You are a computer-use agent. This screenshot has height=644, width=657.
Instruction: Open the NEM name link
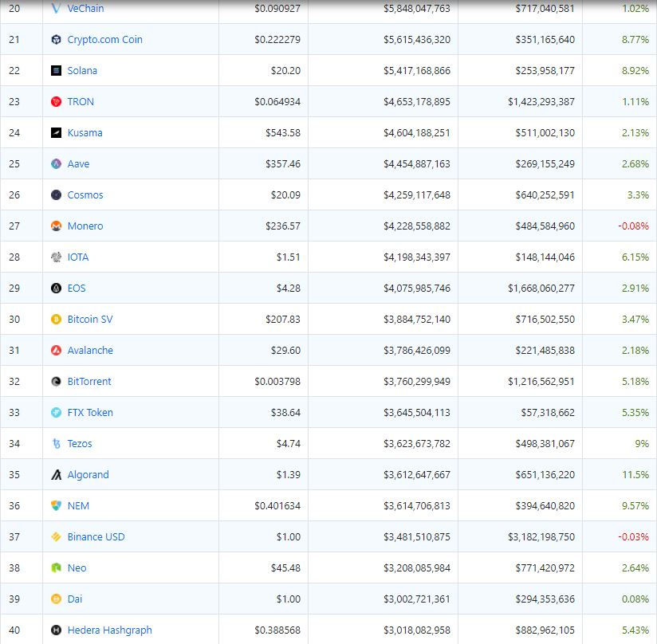tap(78, 505)
